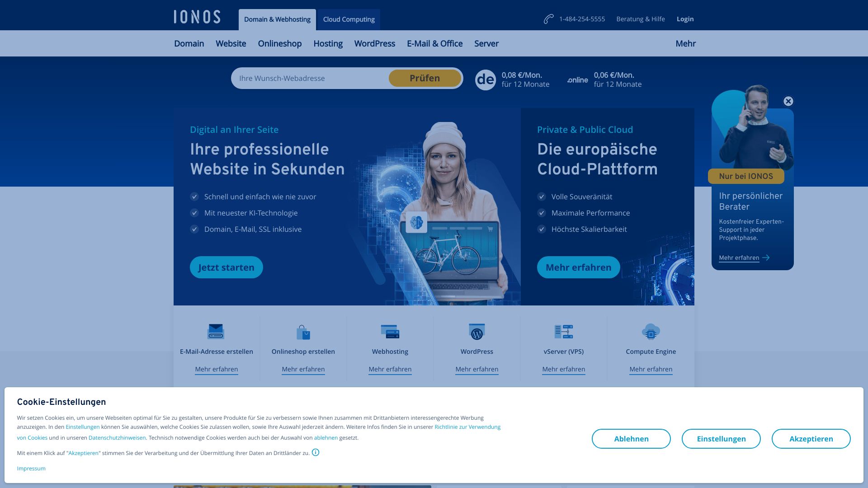868x488 pixels.
Task: Click the Onlineshop shopping bag icon
Action: point(303,332)
